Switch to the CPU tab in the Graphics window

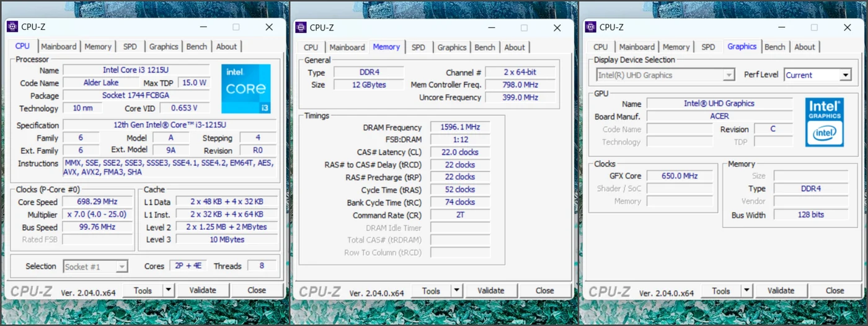pos(601,47)
